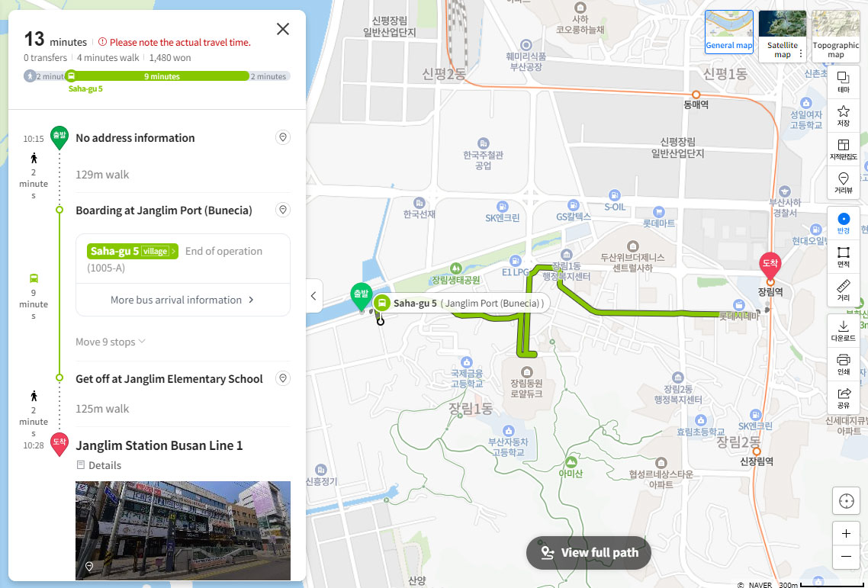Select the area measurement (면적) tool
This screenshot has height=588, width=868.
843,257
